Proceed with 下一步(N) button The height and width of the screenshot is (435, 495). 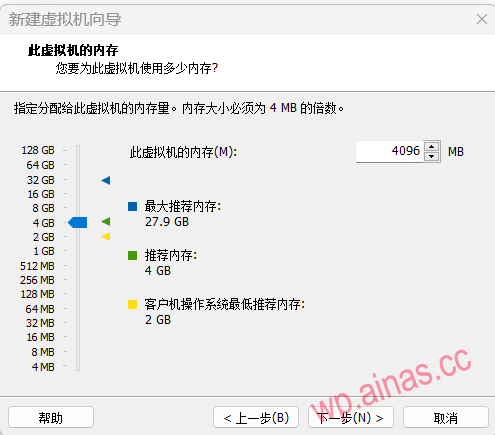351,417
